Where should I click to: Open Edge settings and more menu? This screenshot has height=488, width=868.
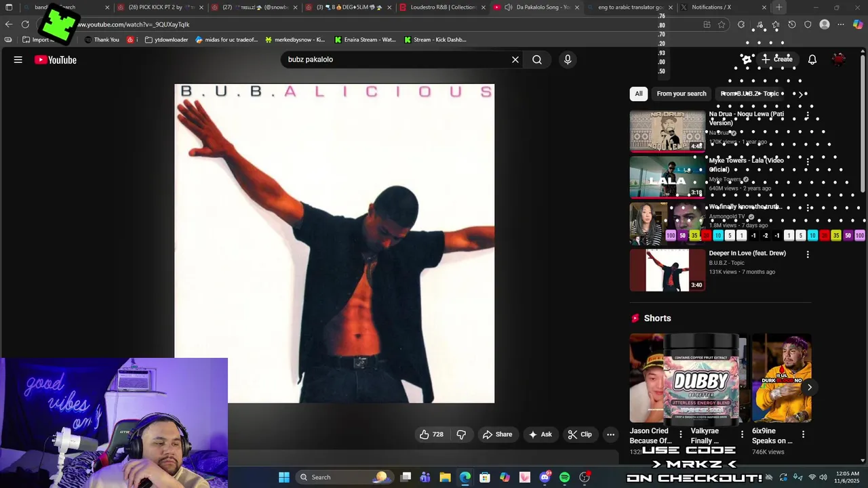coord(841,24)
